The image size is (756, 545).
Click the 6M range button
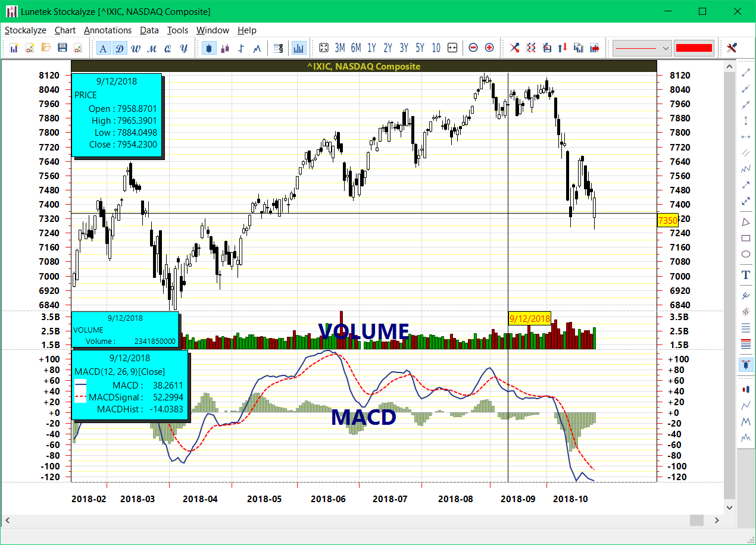pos(355,48)
